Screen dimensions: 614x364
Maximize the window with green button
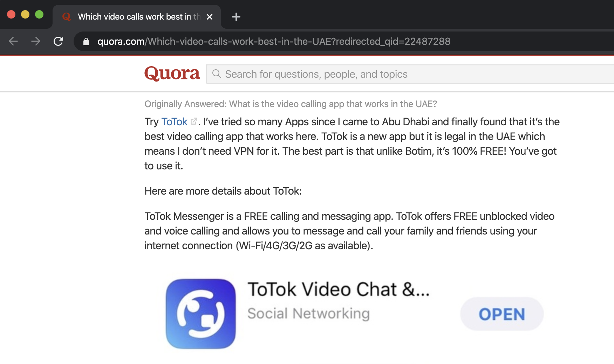[x=39, y=14]
